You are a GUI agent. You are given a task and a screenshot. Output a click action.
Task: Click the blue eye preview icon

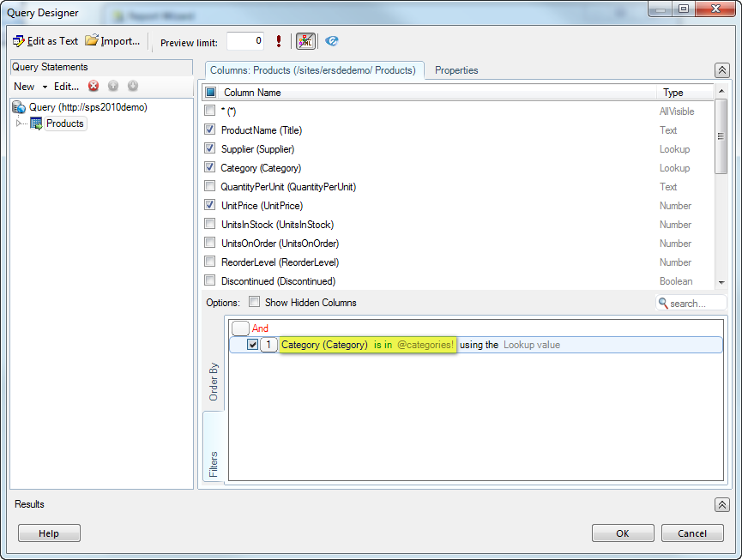tap(332, 41)
